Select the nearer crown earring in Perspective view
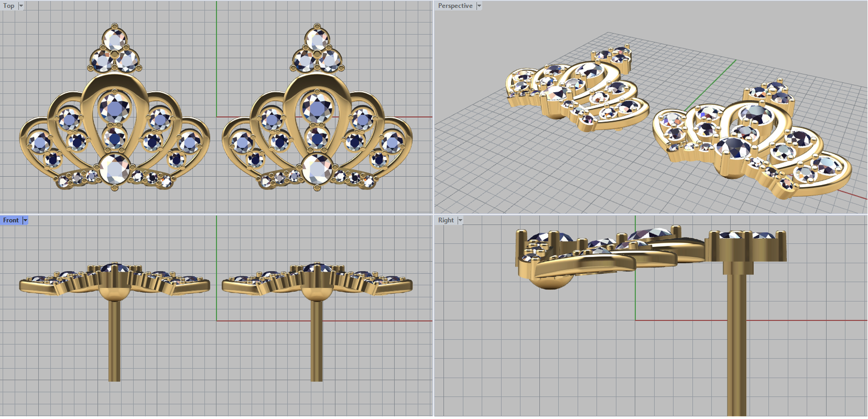The height and width of the screenshot is (419, 868). [x=751, y=141]
